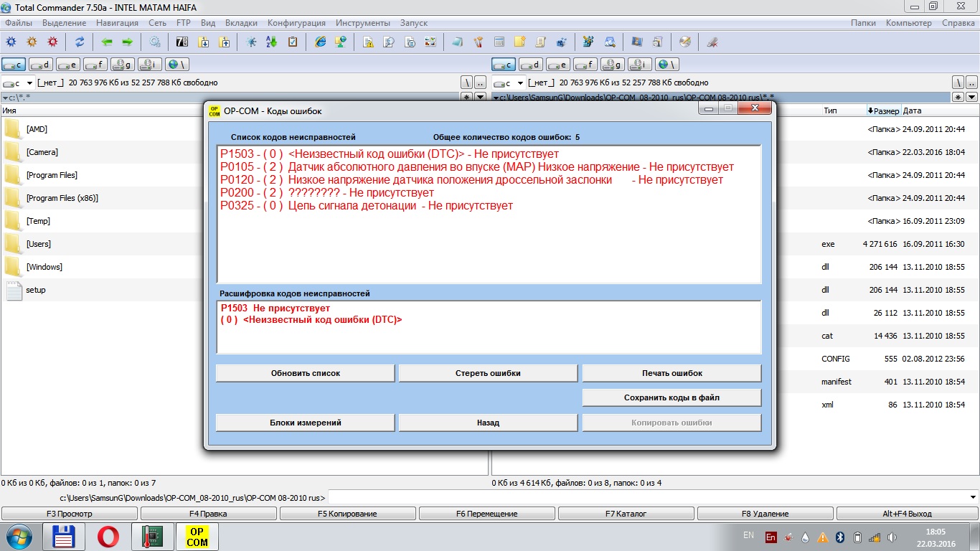The width and height of the screenshot is (980, 551).
Task: Click the clipboard checklist toolbar icon
Action: coord(293,42)
